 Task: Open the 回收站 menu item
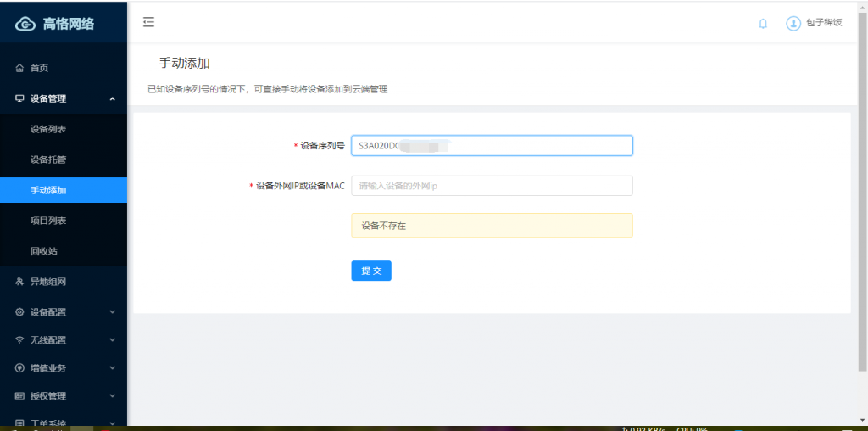pos(44,251)
